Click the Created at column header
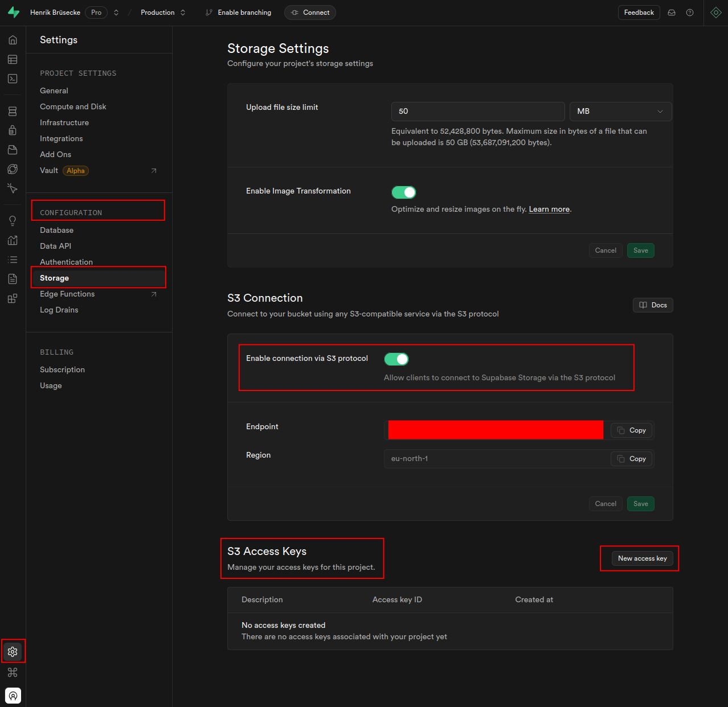This screenshot has height=707, width=728. 534,600
